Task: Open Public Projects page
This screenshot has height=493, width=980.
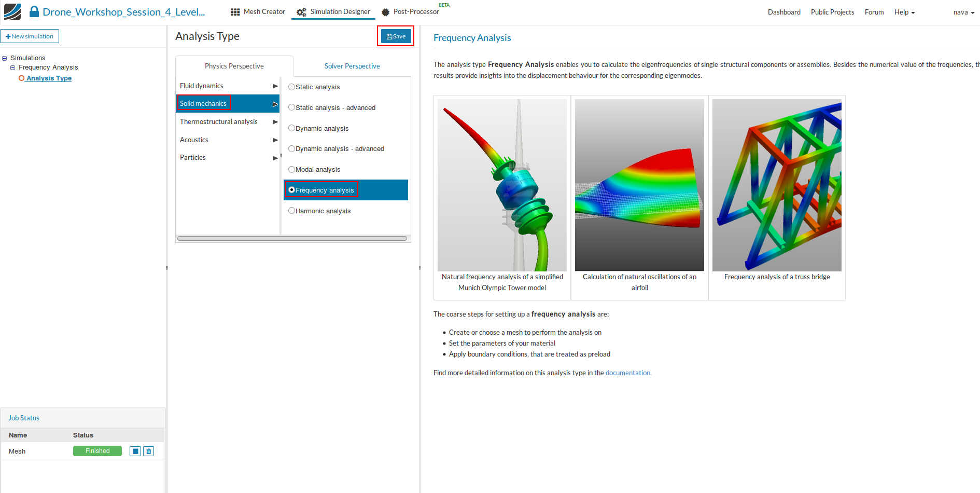Action: pyautogui.click(x=832, y=12)
